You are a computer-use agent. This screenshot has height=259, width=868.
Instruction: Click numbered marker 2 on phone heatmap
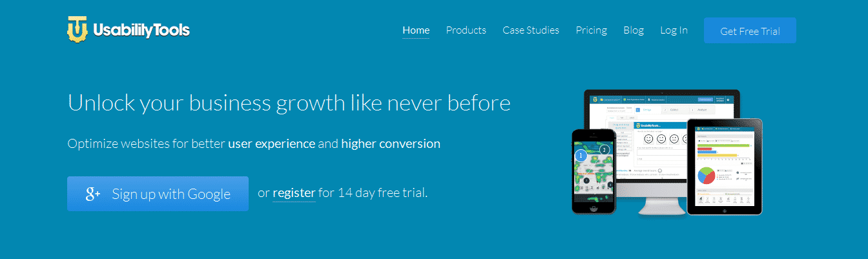pos(604,150)
